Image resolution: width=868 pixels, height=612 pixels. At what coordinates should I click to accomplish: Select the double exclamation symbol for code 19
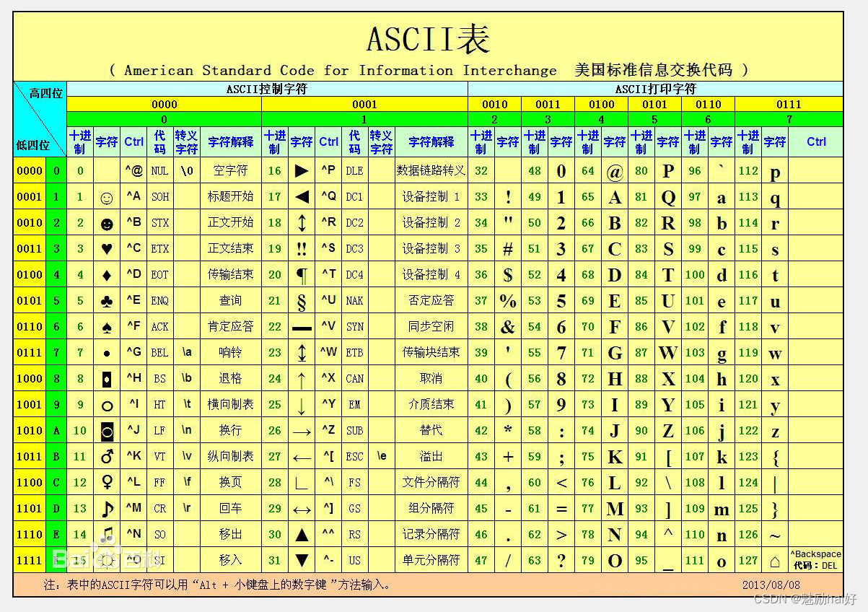302,249
